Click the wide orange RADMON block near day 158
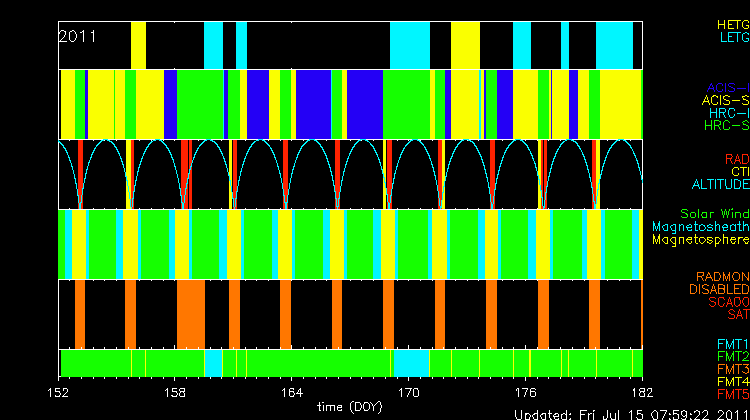 [x=190, y=313]
